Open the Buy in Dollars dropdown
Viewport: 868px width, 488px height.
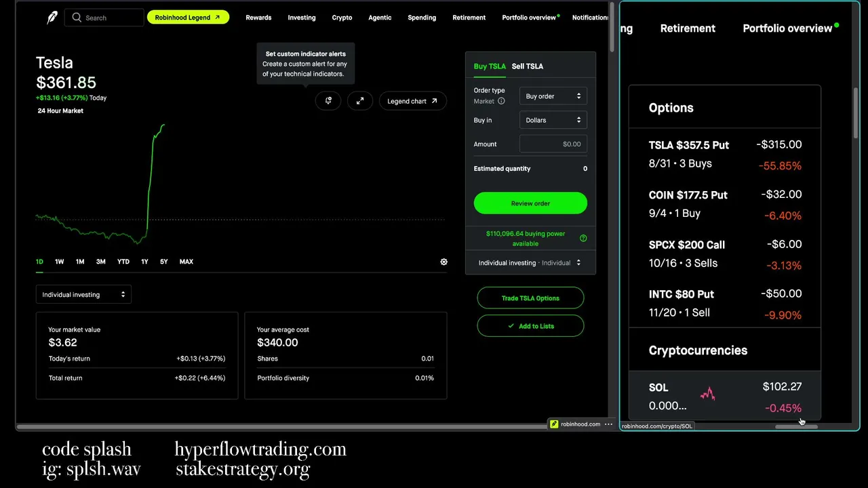tap(553, 120)
